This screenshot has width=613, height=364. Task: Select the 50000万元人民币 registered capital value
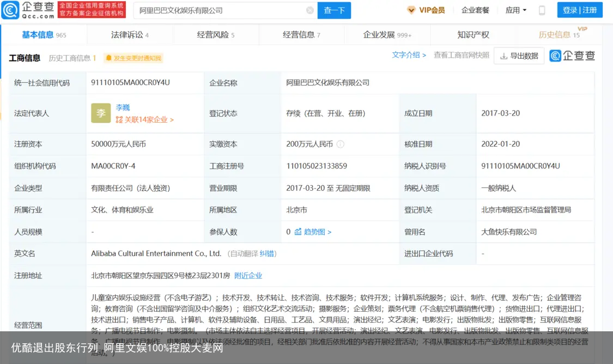118,144
